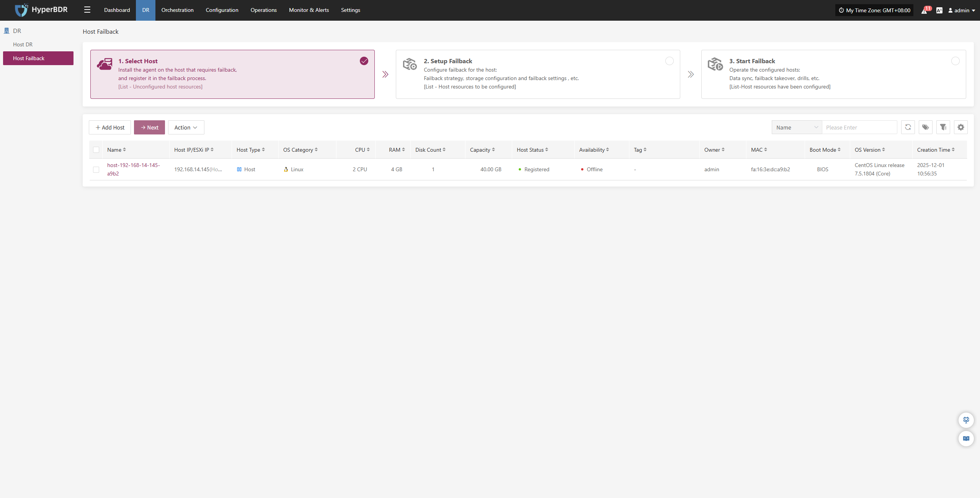Check the host-192-168-14-145-a9b2 row checkbox
The image size is (980, 498).
(x=96, y=169)
